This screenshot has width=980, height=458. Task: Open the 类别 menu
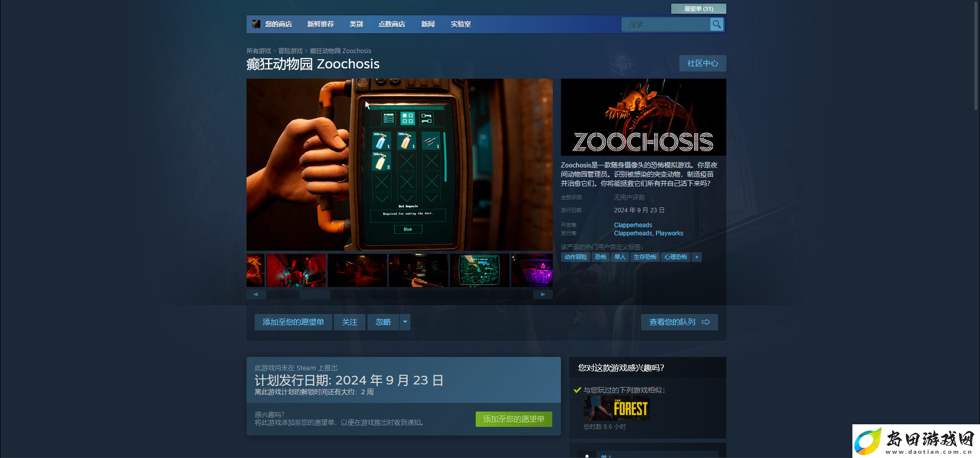click(356, 24)
